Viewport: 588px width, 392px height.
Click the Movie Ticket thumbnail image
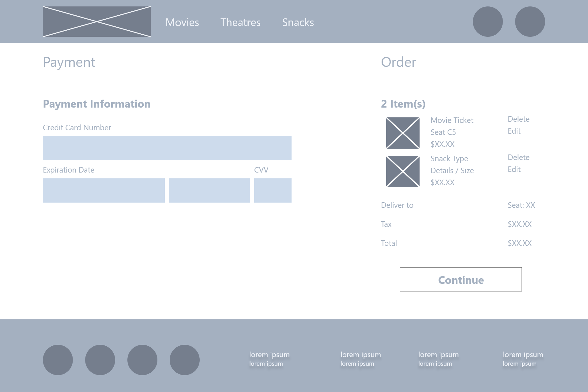[403, 133]
